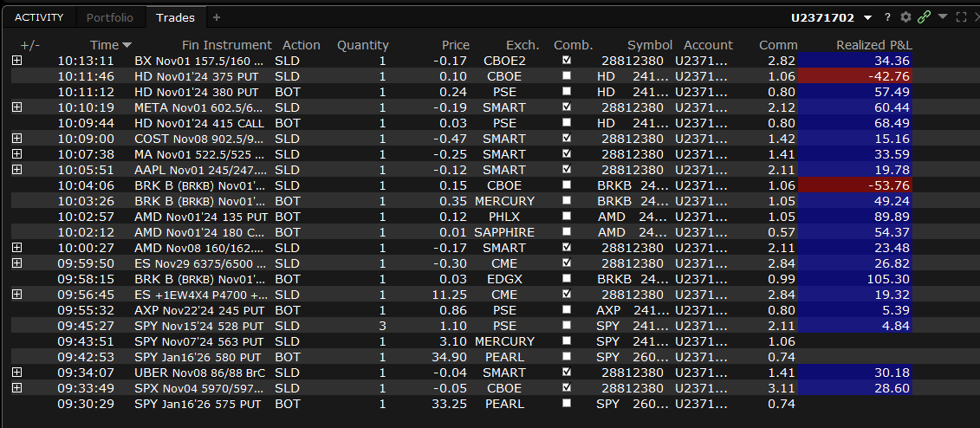Switch to the Portfolio tab
The height and width of the screenshot is (428, 980).
[x=110, y=17]
